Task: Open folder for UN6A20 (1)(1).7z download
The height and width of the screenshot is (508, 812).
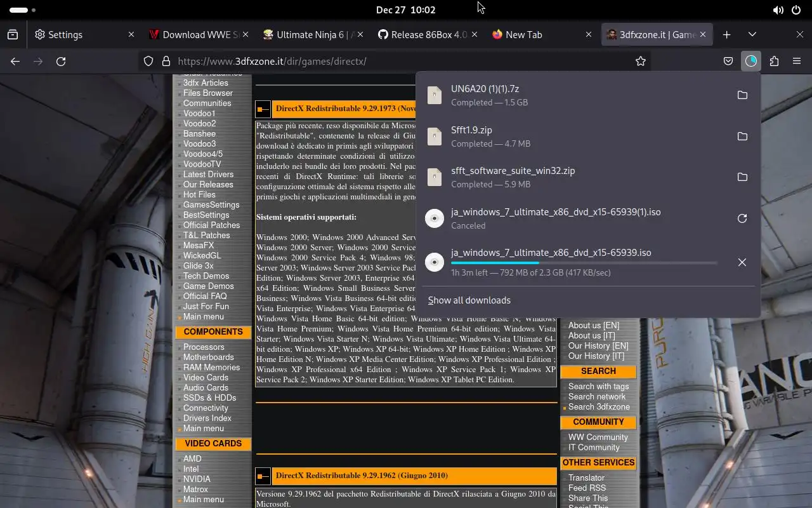Action: [x=742, y=95]
